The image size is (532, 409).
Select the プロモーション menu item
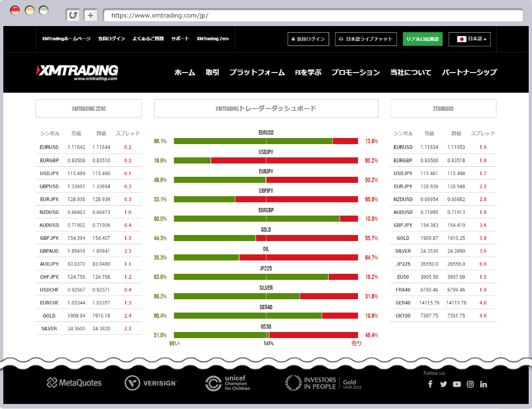(355, 72)
